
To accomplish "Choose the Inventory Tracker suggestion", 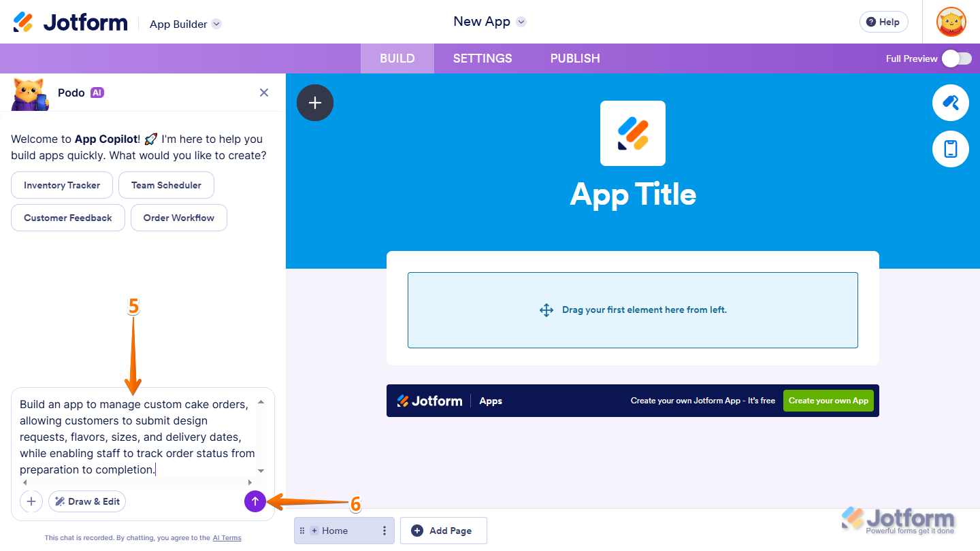I will [62, 185].
